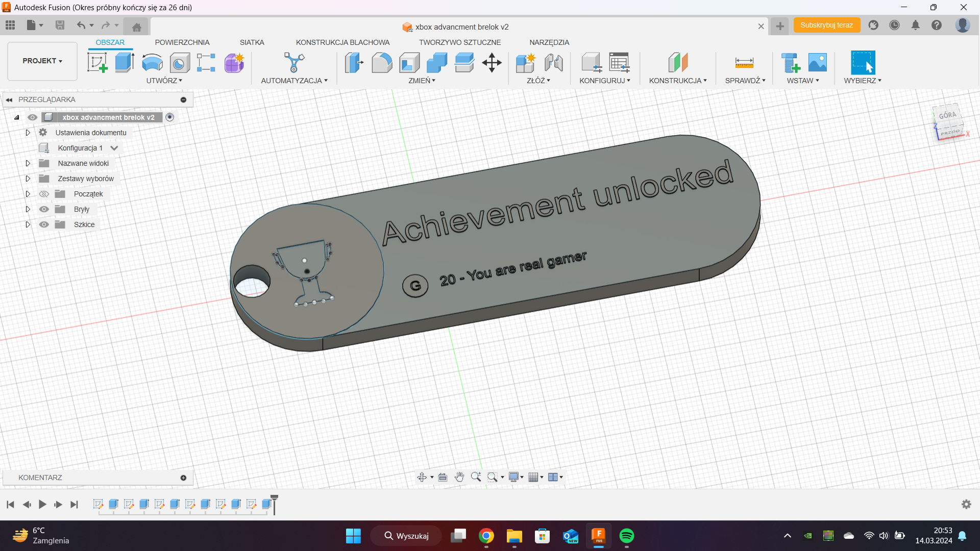
Task: Click the Look At icon
Action: [443, 477]
